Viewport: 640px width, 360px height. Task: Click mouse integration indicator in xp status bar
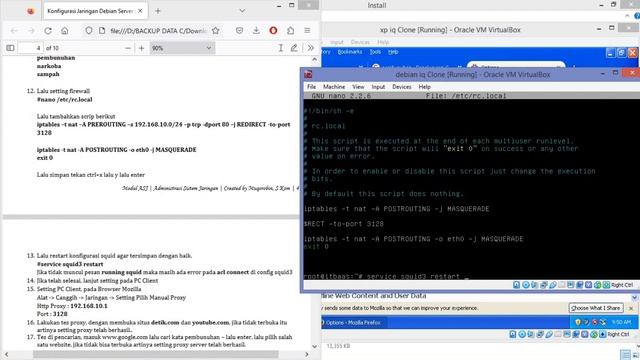click(593, 334)
